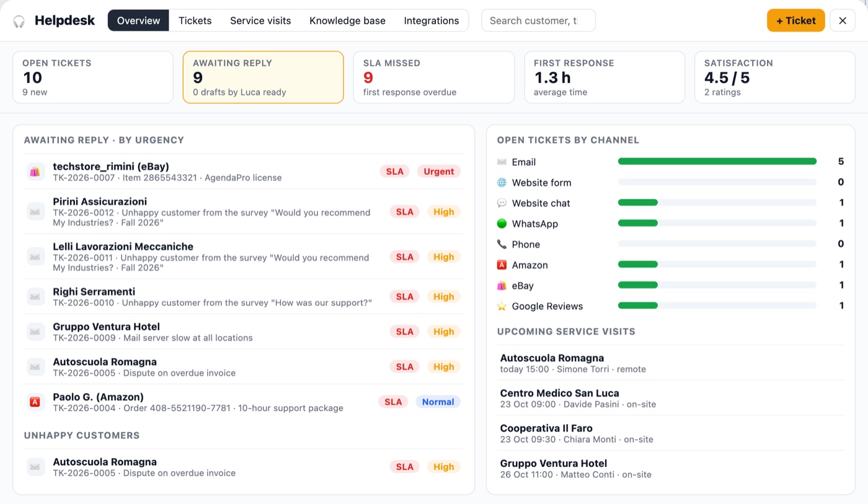Open the Righi Serramenti ticket title
868x504 pixels.
94,291
